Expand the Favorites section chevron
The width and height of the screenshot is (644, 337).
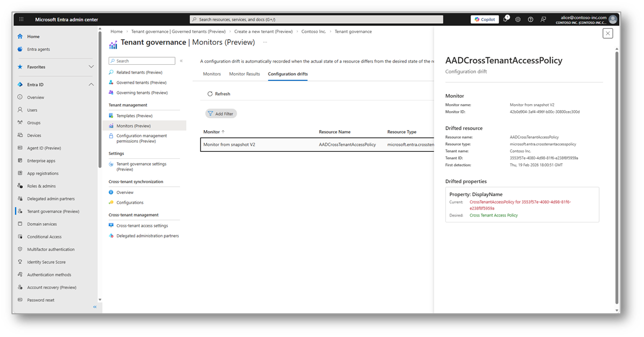[x=91, y=67]
